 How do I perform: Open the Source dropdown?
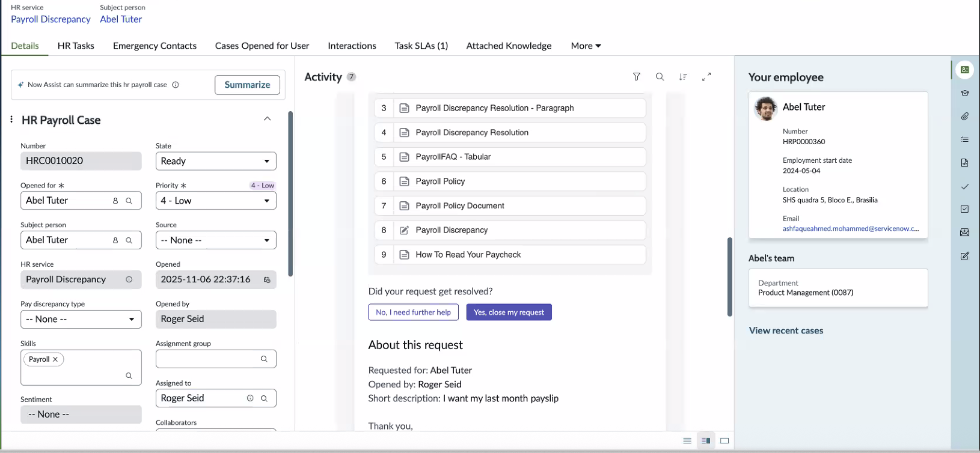216,240
